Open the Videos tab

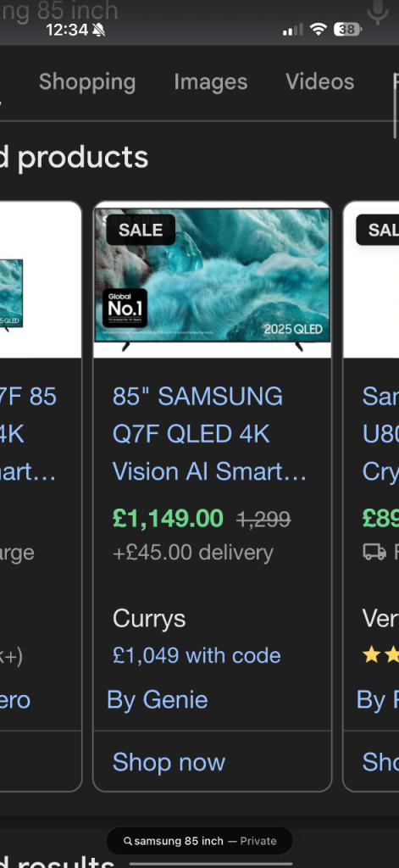(x=320, y=82)
